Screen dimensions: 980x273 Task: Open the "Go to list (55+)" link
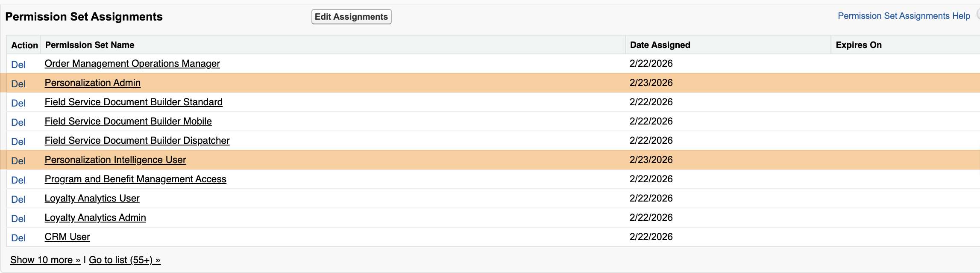[124, 259]
